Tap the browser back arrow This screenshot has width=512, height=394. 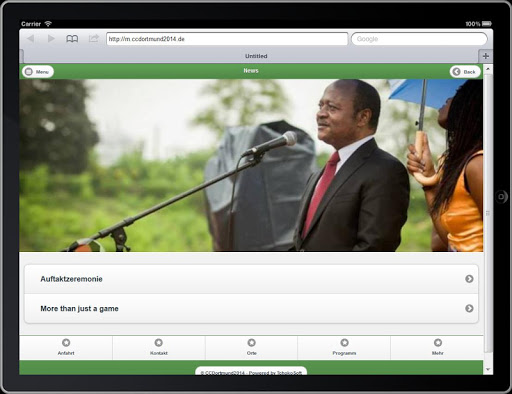pos(31,39)
